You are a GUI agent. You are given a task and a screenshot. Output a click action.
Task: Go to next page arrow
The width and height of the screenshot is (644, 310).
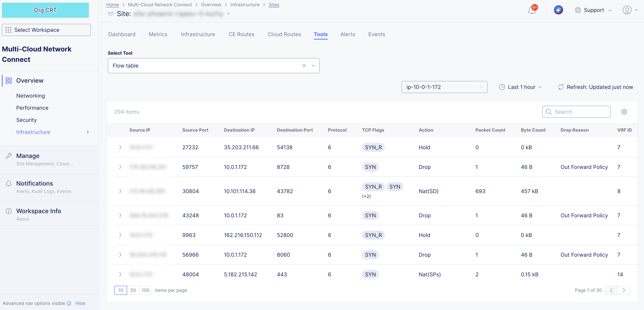click(624, 290)
